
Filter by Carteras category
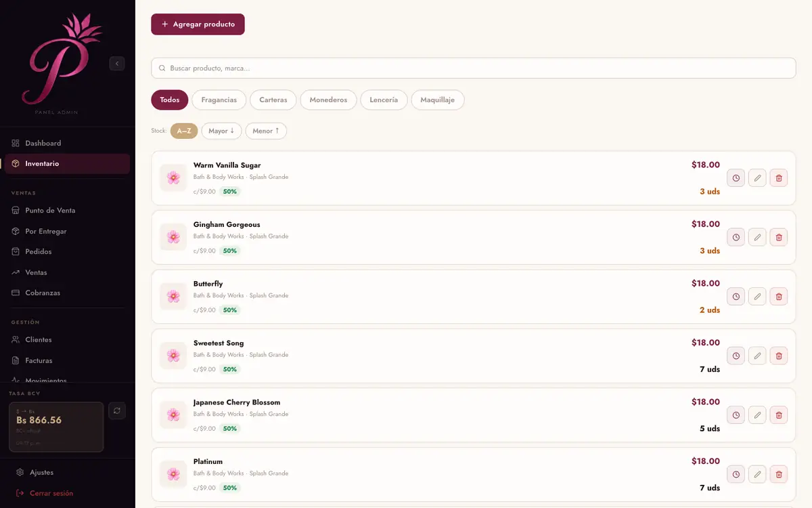(x=273, y=100)
